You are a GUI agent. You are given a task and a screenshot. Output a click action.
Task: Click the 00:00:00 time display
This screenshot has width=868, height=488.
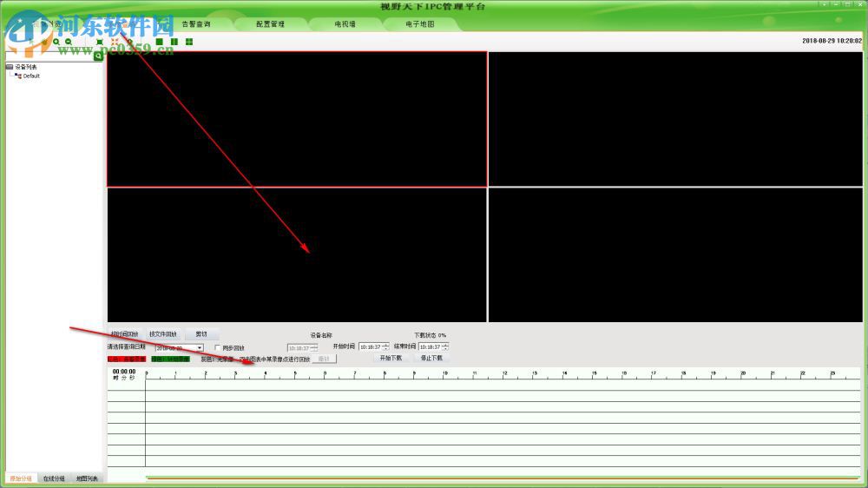point(124,372)
